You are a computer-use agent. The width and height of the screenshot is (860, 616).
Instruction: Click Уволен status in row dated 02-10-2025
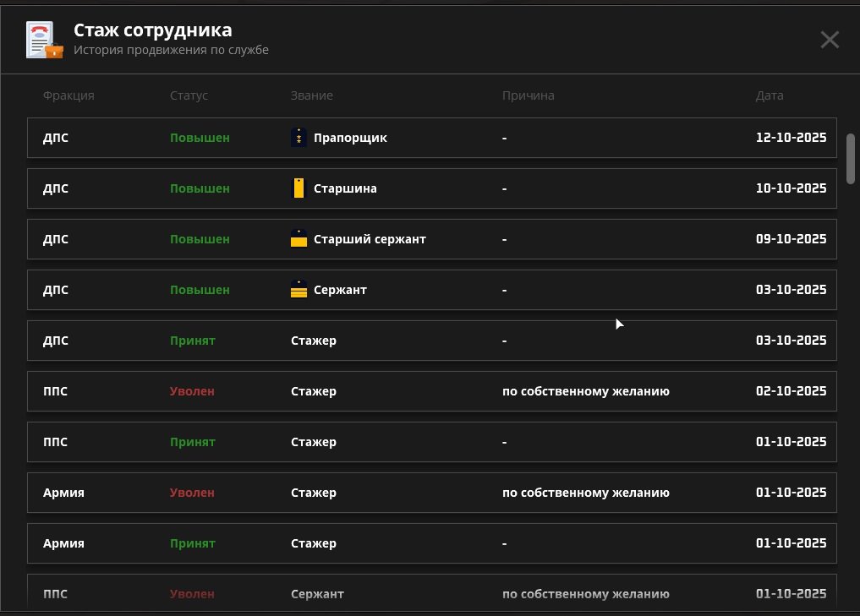tap(192, 391)
